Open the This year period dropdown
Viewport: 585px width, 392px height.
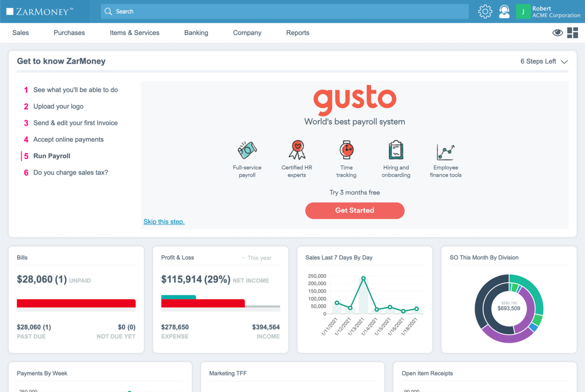tap(256, 258)
